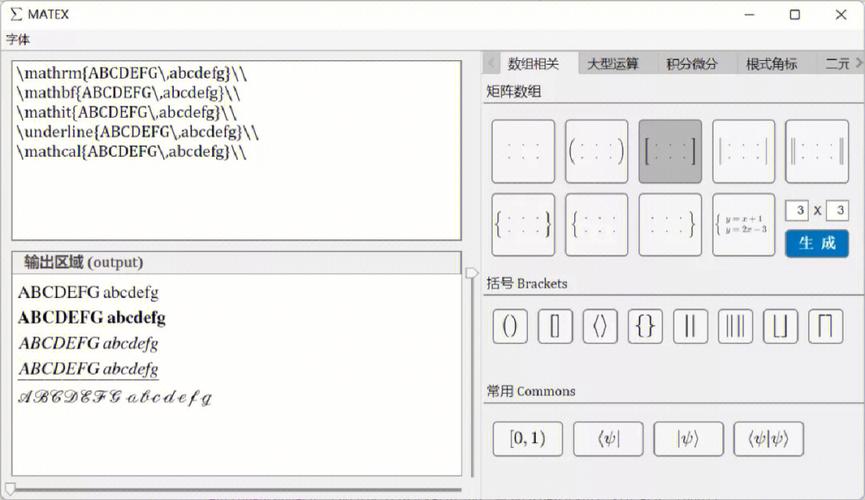
Task: Click the \underline line in the editor
Action: 137,132
